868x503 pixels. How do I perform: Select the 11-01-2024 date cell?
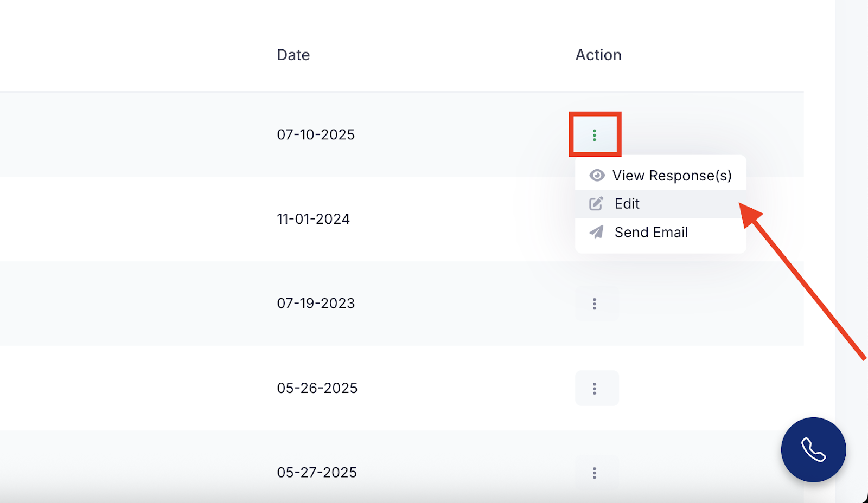[x=314, y=219]
